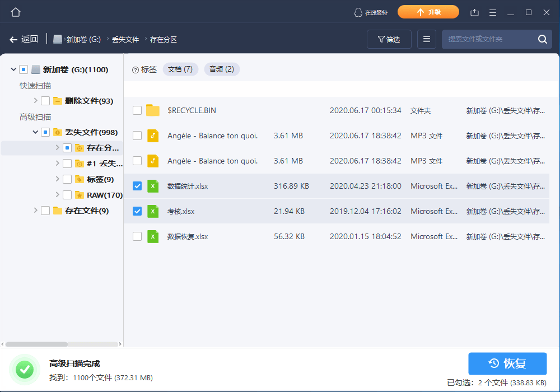Click the 标签 help question icon
This screenshot has height=392, width=560.
coord(136,70)
